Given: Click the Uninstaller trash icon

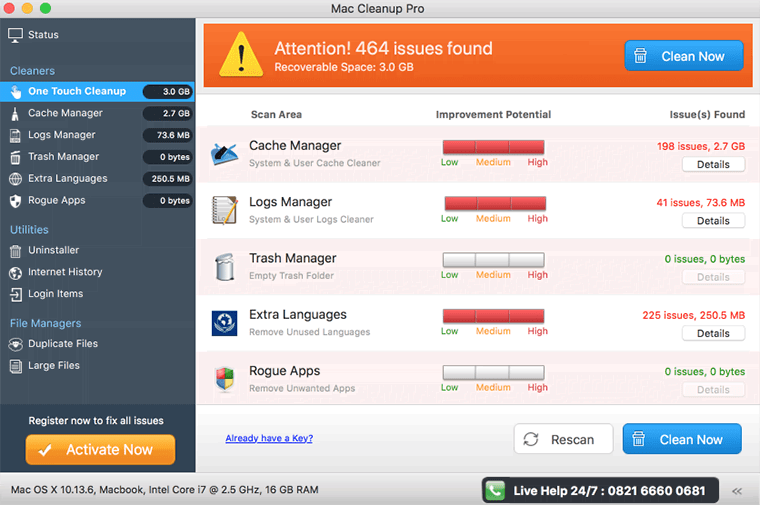Looking at the screenshot, I should 16,251.
